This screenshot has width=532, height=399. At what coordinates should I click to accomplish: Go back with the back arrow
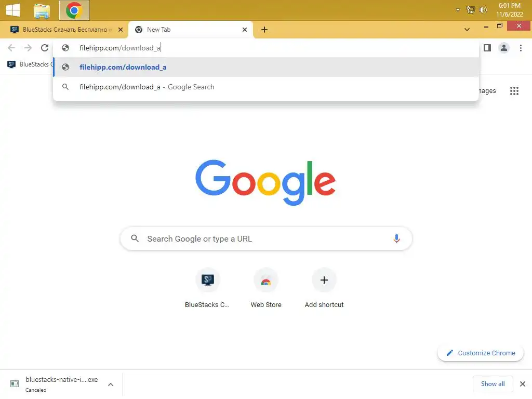click(x=11, y=48)
